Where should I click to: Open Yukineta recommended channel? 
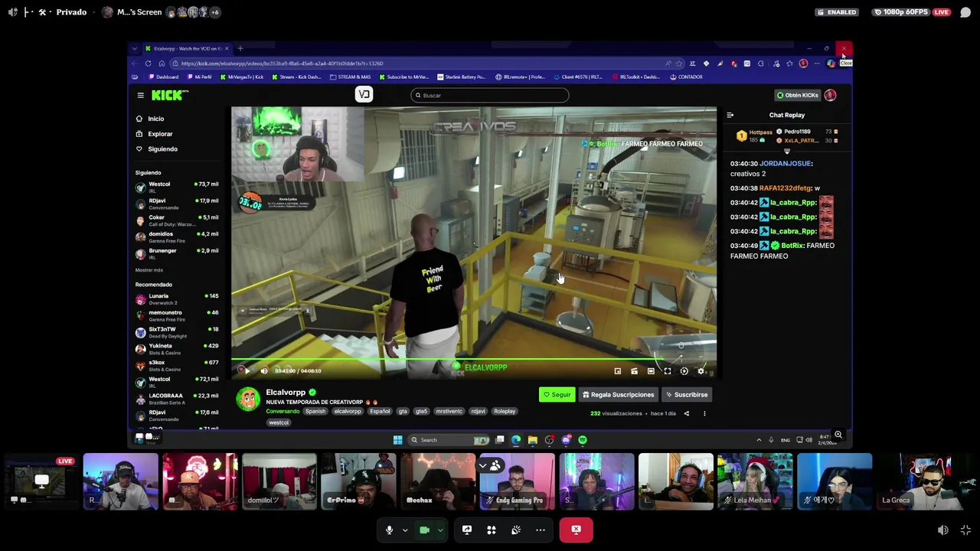(x=177, y=349)
